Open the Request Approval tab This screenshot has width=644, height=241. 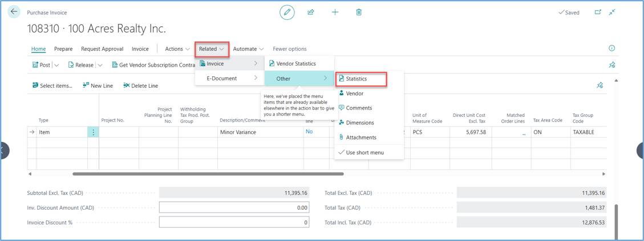102,49
